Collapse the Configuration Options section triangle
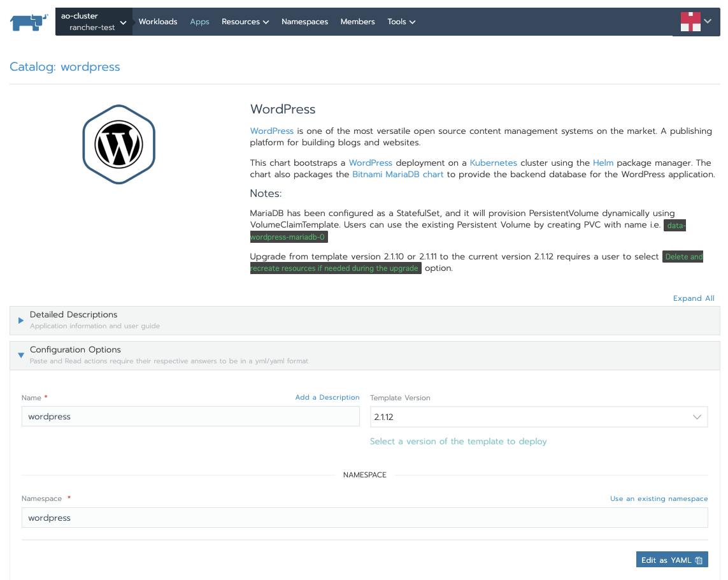The image size is (728, 580). point(21,355)
